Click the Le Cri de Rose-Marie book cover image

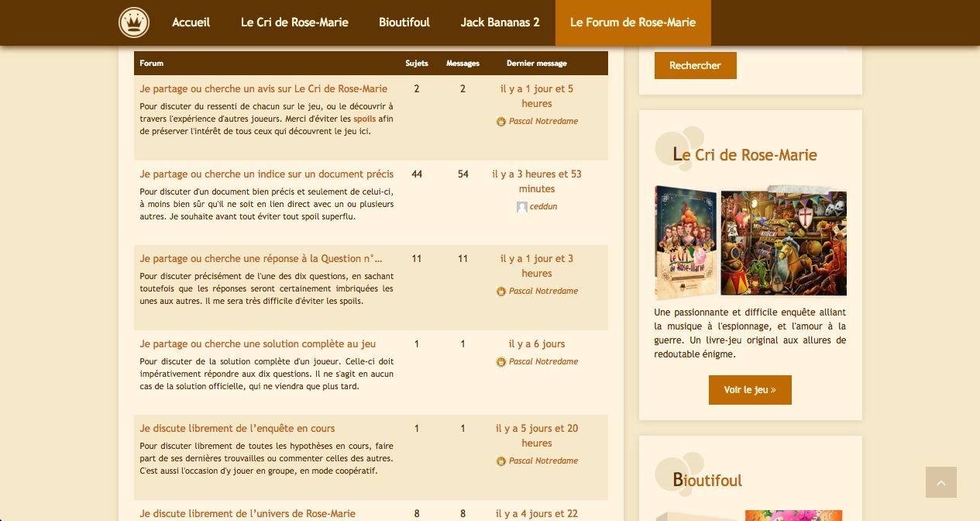click(x=686, y=242)
